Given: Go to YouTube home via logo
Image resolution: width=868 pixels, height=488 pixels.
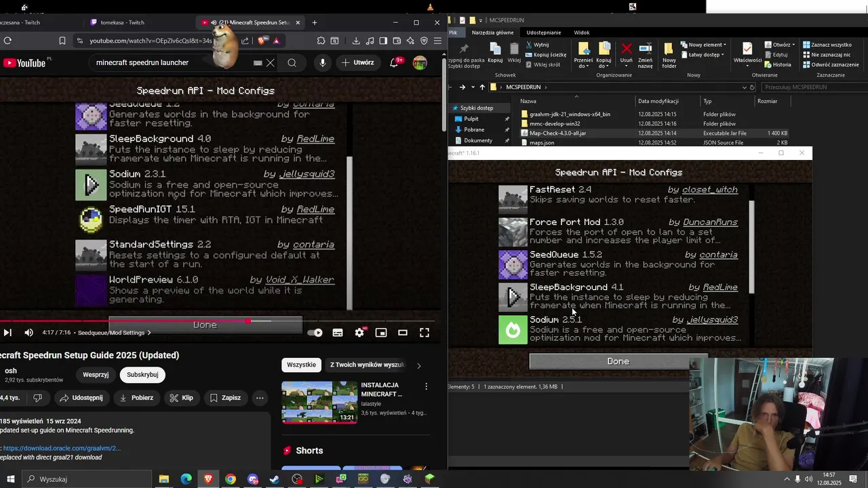Looking at the screenshot, I should (24, 63).
